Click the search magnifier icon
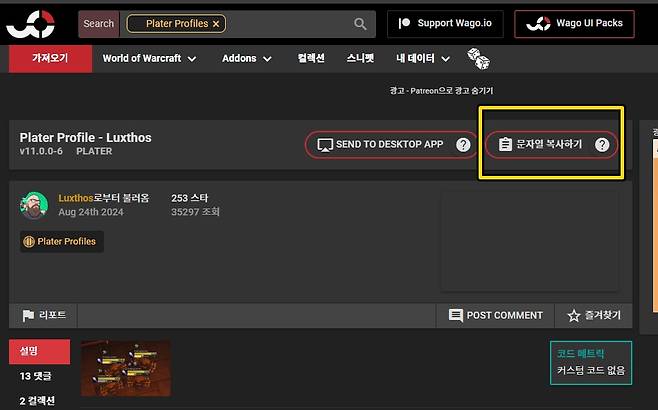Viewport: 658px width, 410px height. click(361, 23)
